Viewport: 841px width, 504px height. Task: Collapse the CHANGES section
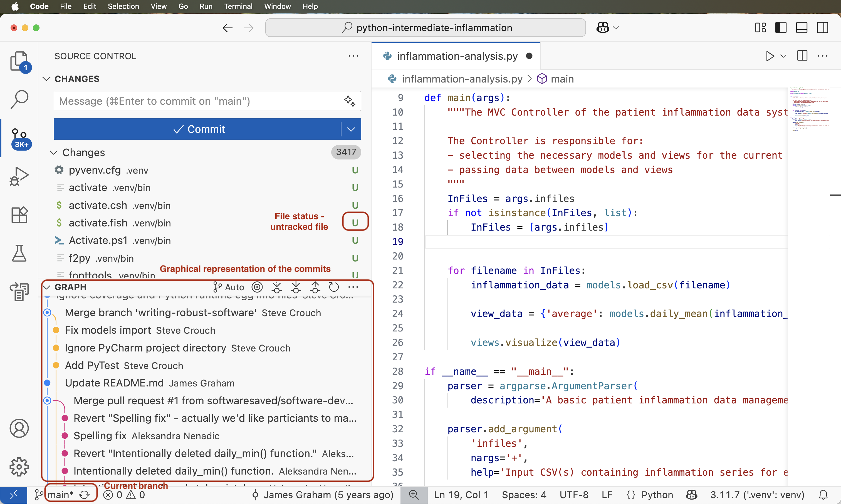pyautogui.click(x=46, y=79)
